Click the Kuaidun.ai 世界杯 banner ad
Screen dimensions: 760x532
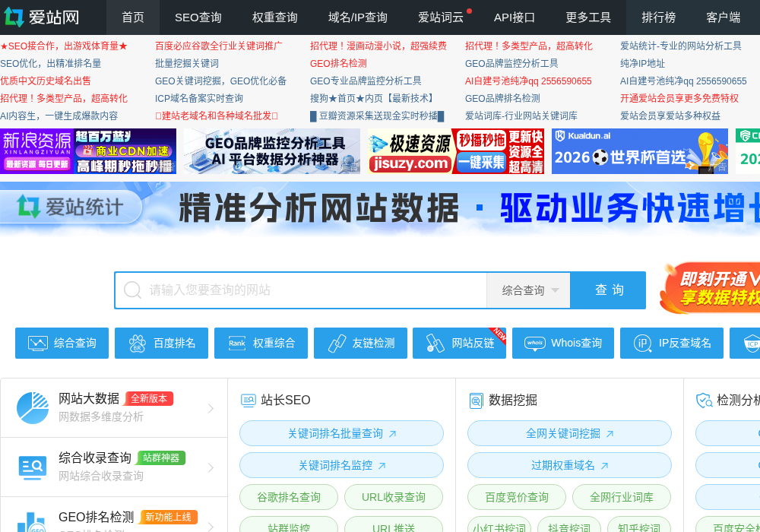pyautogui.click(x=640, y=151)
